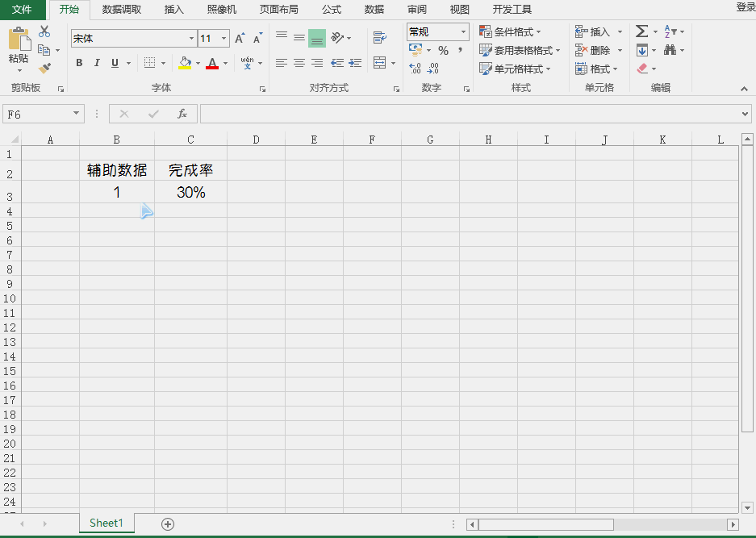Select the AutoSum Σ icon

pos(641,31)
